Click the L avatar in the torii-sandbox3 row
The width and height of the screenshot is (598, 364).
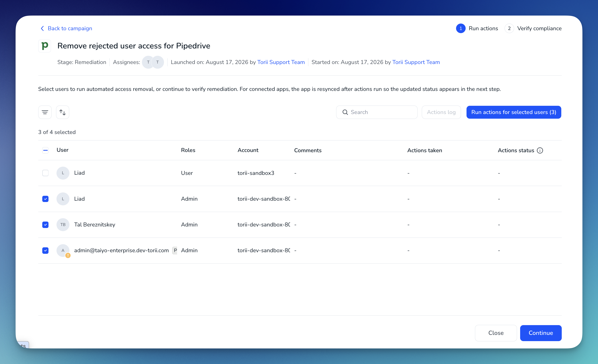pos(63,173)
